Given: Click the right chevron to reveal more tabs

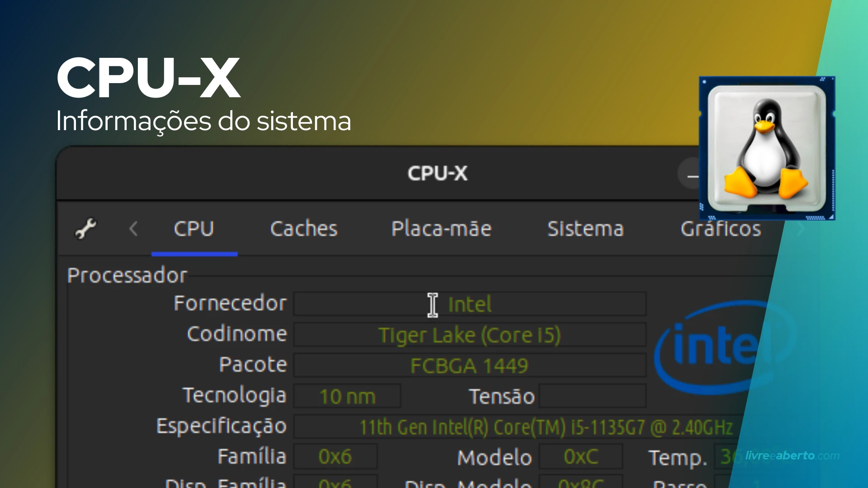Looking at the screenshot, I should click(799, 229).
